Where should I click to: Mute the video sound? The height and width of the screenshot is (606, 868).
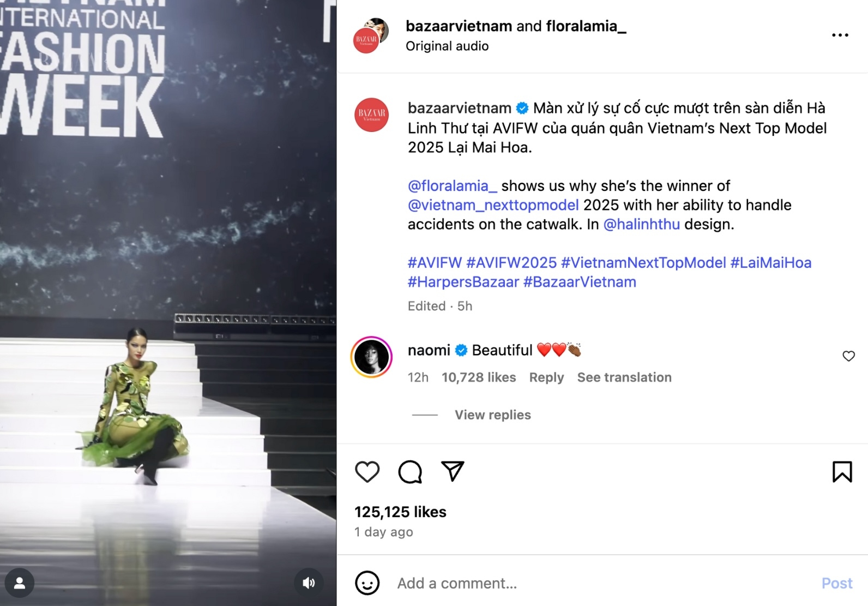[x=309, y=583]
